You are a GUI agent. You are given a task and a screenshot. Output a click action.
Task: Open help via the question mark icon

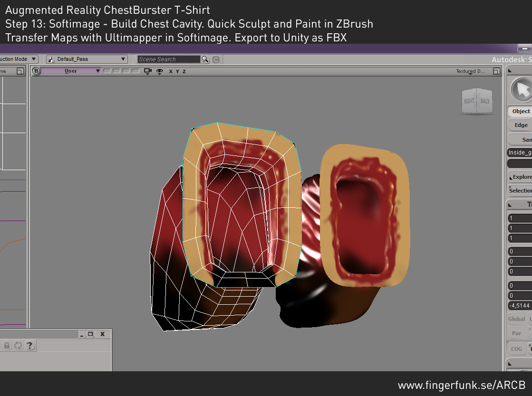(x=30, y=346)
